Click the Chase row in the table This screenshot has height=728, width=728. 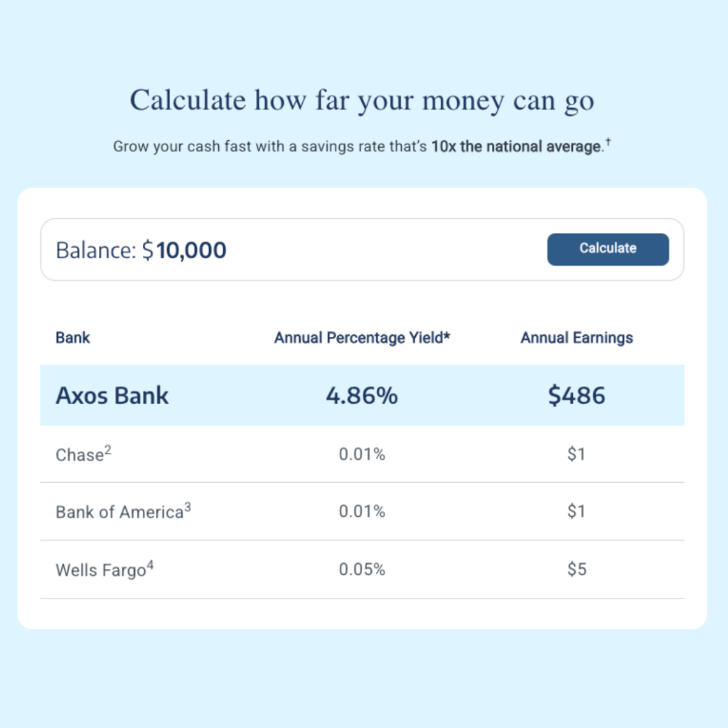[x=363, y=454]
